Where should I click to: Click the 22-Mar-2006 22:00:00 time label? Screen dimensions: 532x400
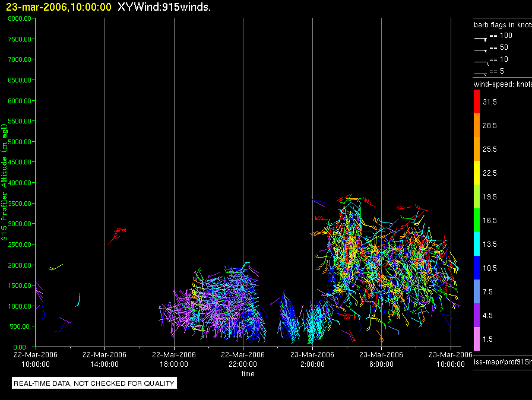(x=243, y=359)
